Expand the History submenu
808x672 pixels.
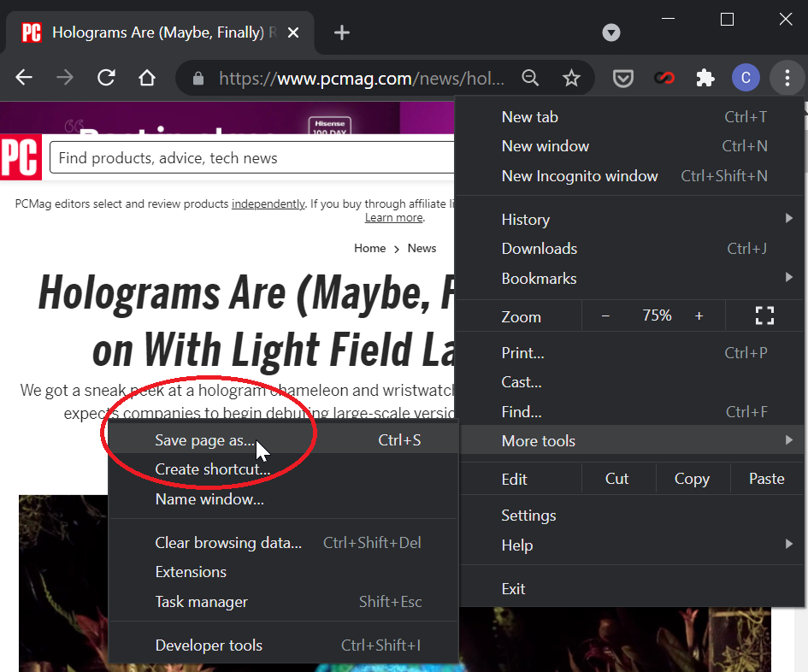(x=631, y=219)
